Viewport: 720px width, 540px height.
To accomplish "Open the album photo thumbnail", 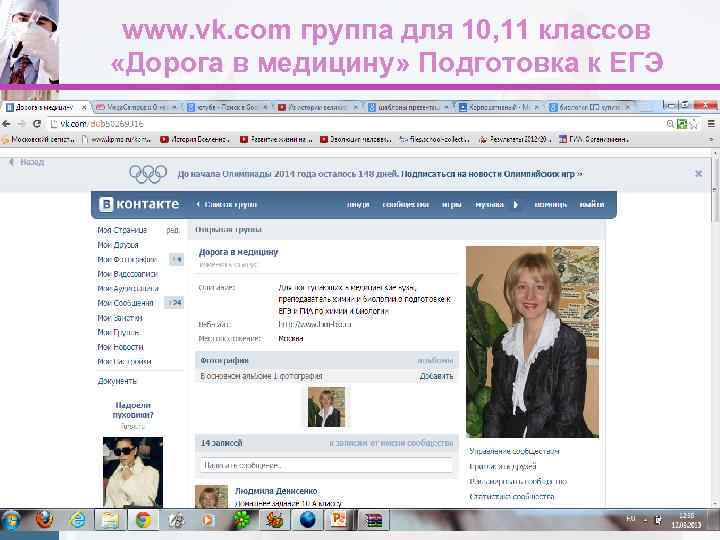I will tap(326, 407).
